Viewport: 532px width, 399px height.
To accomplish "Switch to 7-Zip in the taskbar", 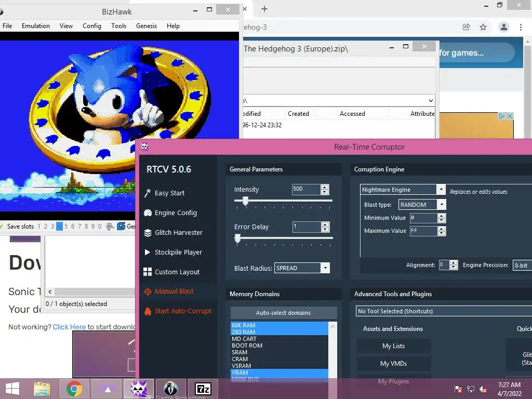I will 203,389.
